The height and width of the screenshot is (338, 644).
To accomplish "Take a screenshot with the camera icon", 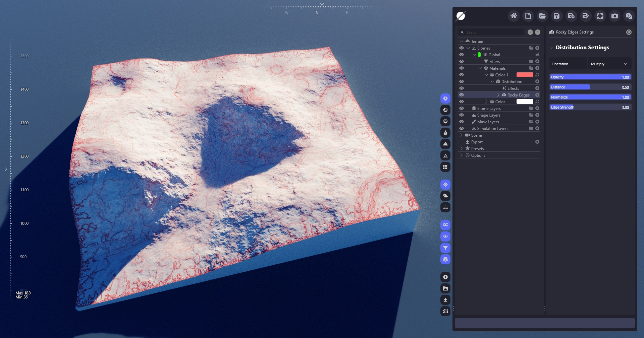I will 614,16.
